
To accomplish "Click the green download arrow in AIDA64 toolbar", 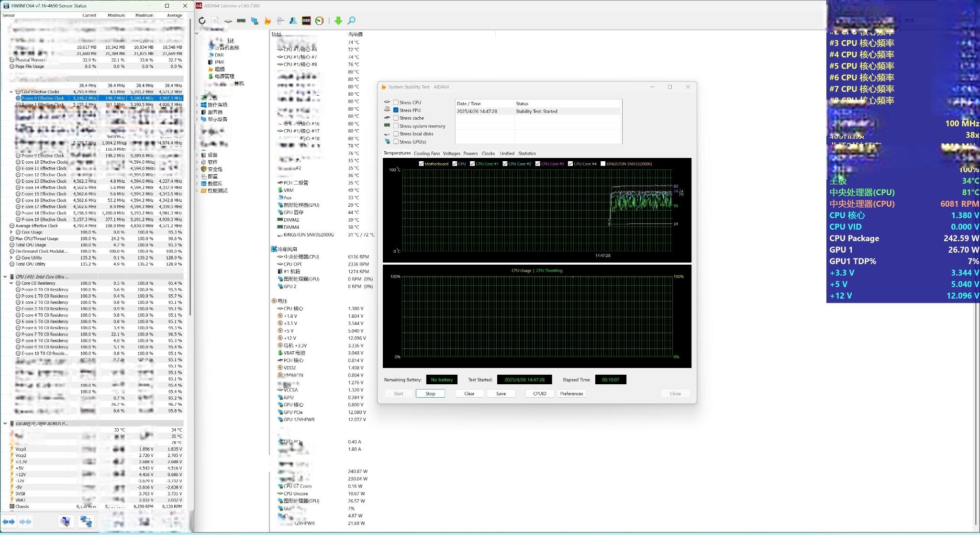I will 338,21.
